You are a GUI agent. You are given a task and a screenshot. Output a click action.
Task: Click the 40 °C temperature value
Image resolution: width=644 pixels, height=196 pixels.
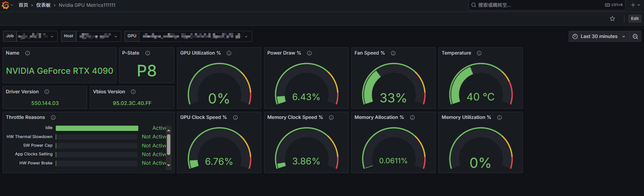(481, 97)
